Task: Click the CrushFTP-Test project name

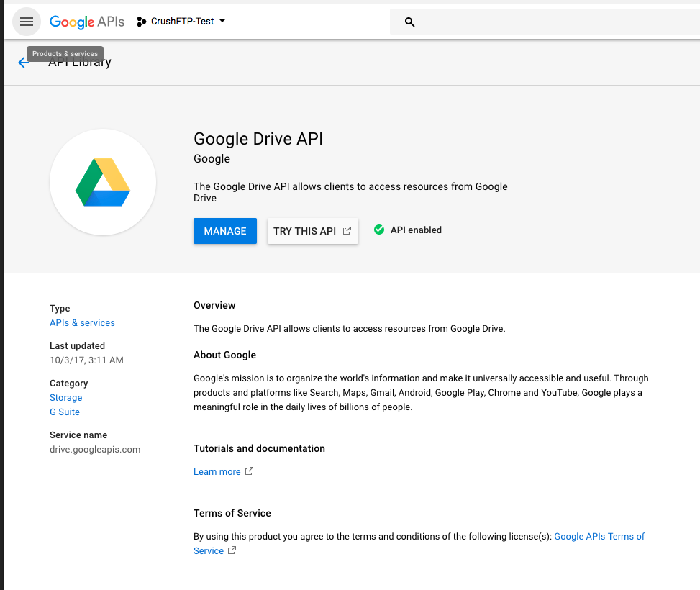Action: point(182,21)
